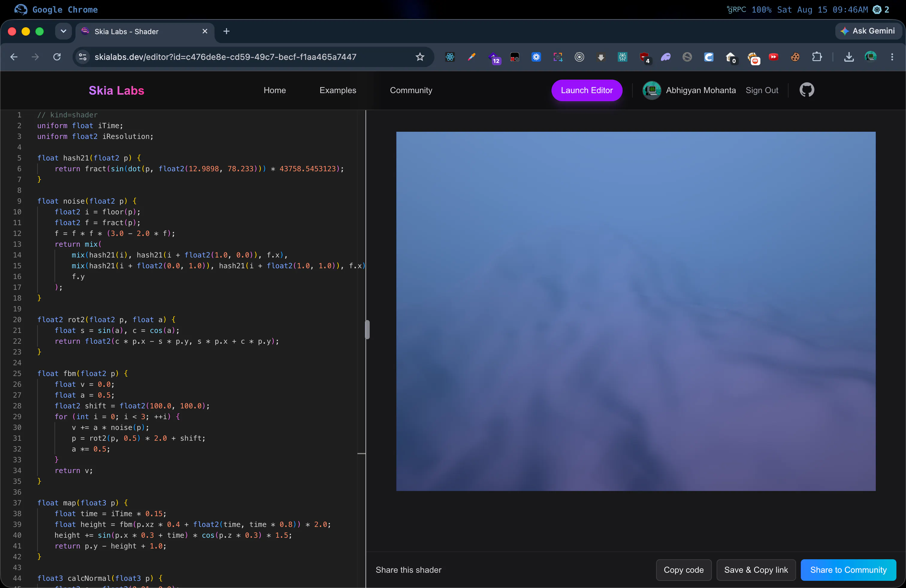The height and width of the screenshot is (588, 906).
Task: Click line number 20 in the gutter
Action: coord(17,319)
